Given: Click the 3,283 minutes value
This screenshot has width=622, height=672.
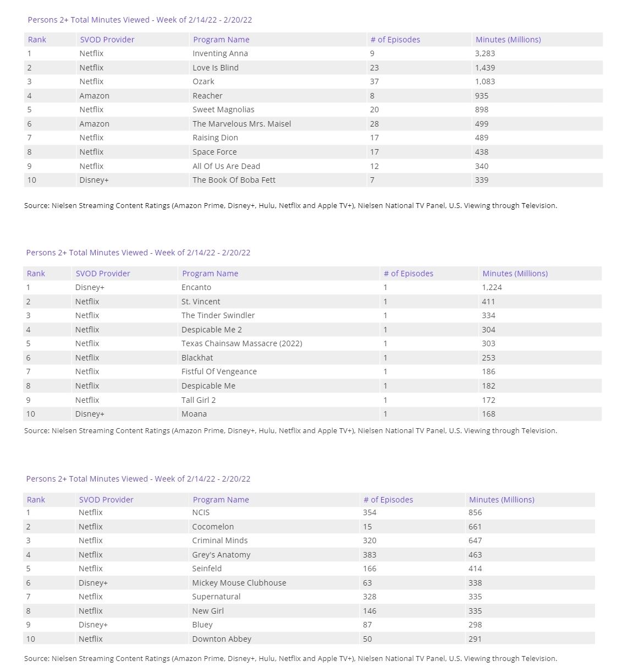Looking at the screenshot, I should coord(485,53).
